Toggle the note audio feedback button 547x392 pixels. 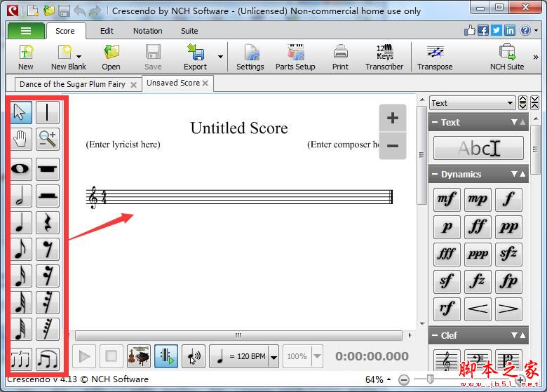(x=194, y=356)
